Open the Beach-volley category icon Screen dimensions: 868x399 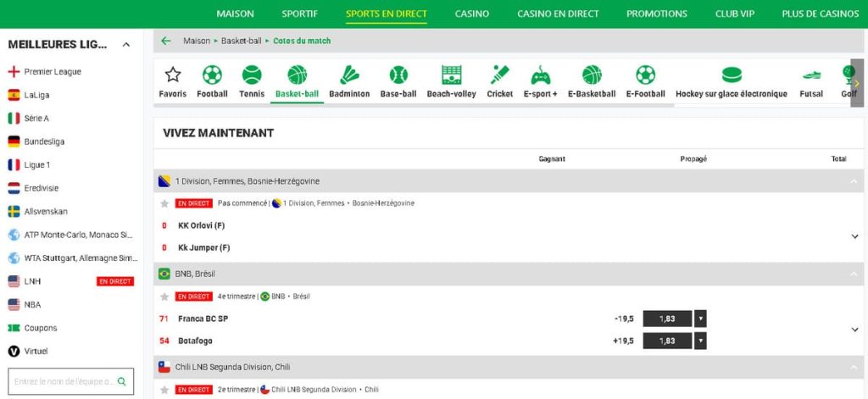click(451, 75)
